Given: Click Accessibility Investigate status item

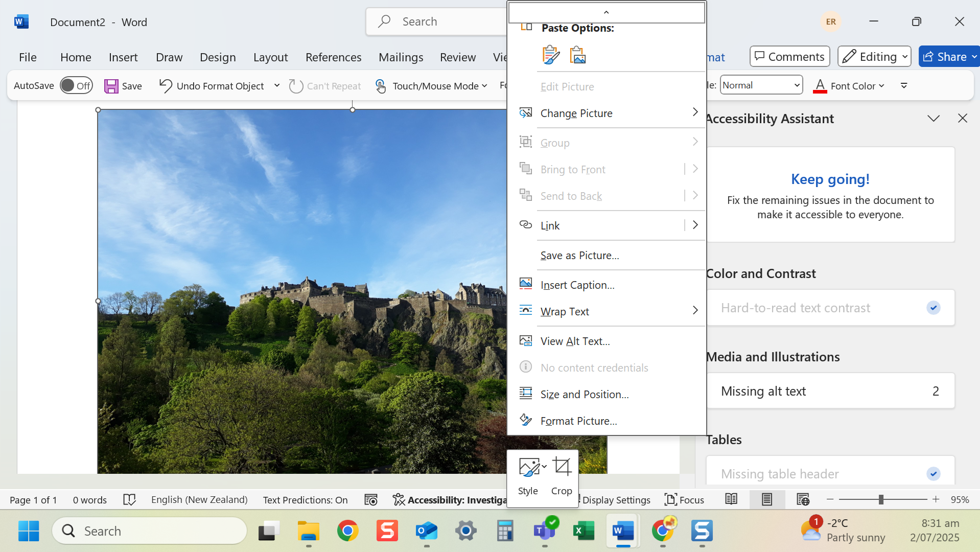Looking at the screenshot, I should 450,499.
